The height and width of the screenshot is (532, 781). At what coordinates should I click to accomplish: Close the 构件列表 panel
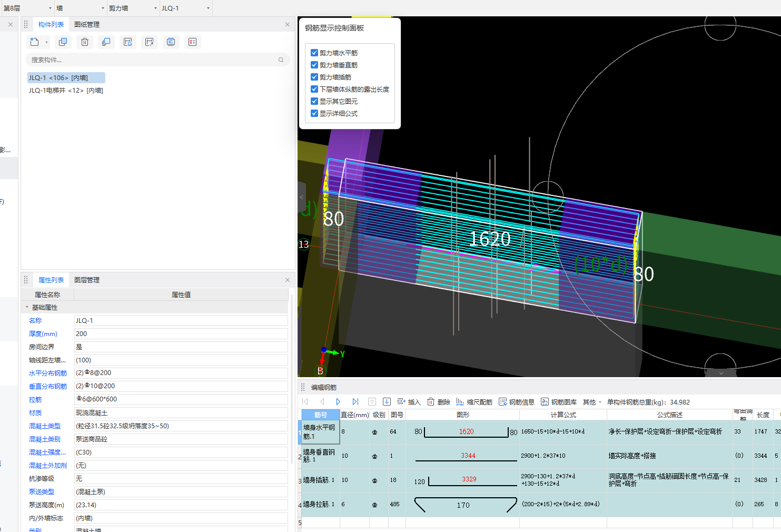[x=288, y=24]
